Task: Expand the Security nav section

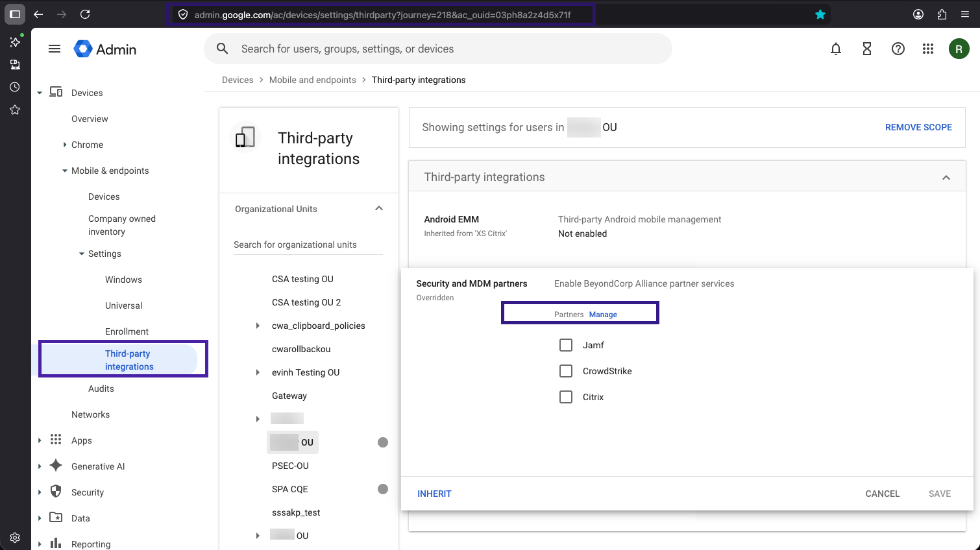Action: (x=40, y=492)
